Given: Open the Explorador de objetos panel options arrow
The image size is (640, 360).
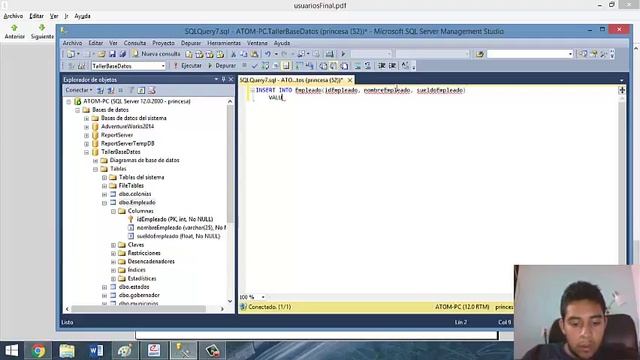Looking at the screenshot, I should [216, 79].
